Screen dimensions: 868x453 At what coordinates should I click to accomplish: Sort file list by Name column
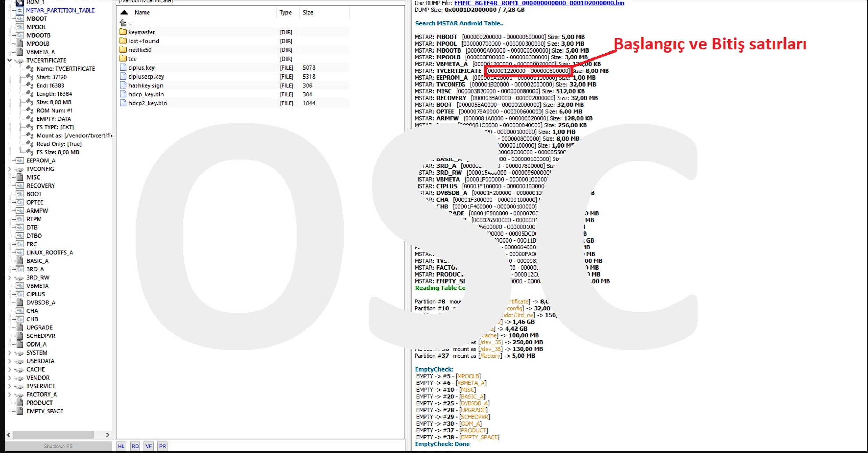click(x=142, y=13)
